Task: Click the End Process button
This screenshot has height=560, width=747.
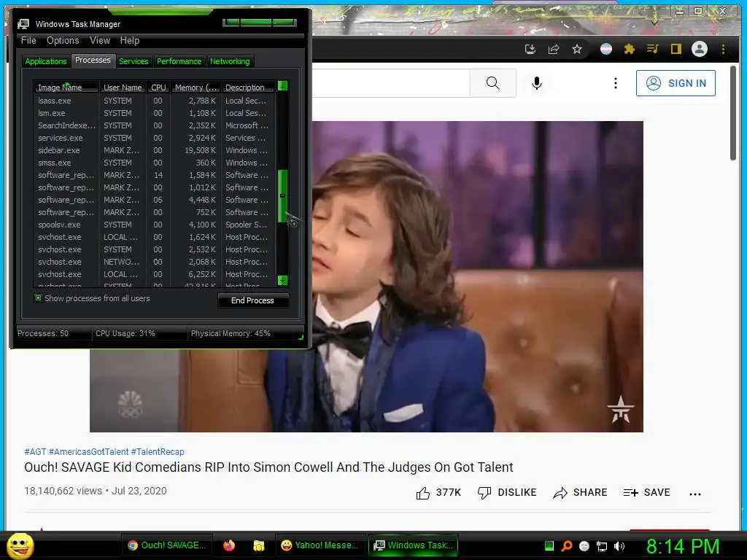Action: pyautogui.click(x=252, y=300)
